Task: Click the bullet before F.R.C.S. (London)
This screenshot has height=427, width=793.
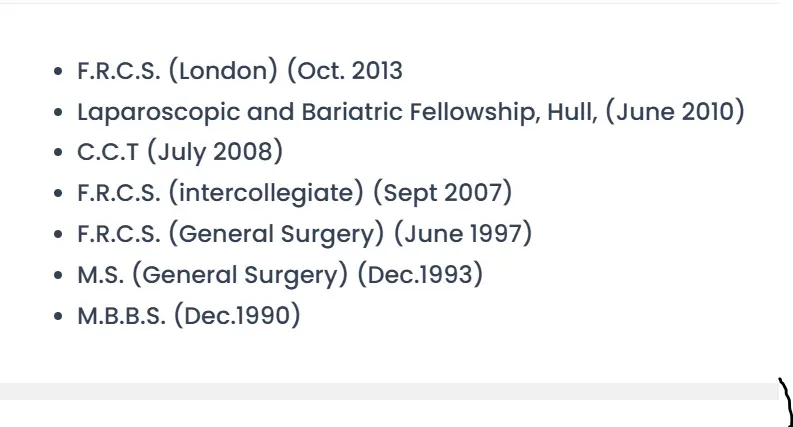Action: pyautogui.click(x=59, y=72)
